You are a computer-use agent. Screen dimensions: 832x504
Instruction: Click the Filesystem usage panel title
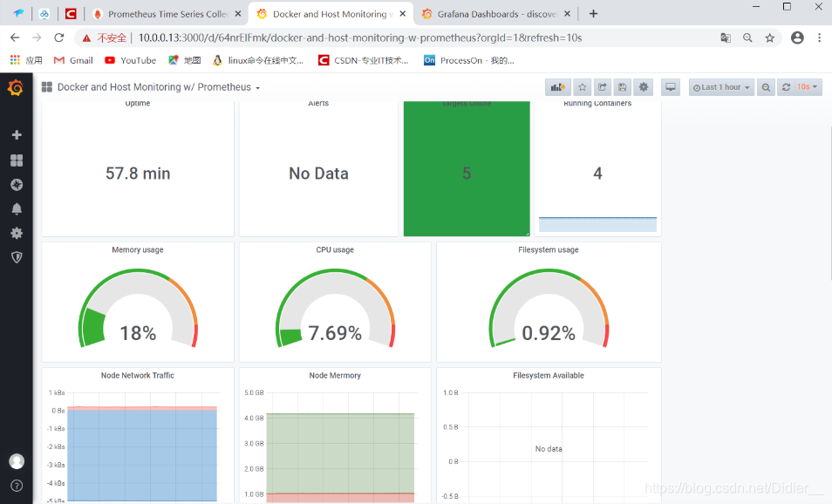click(x=548, y=250)
